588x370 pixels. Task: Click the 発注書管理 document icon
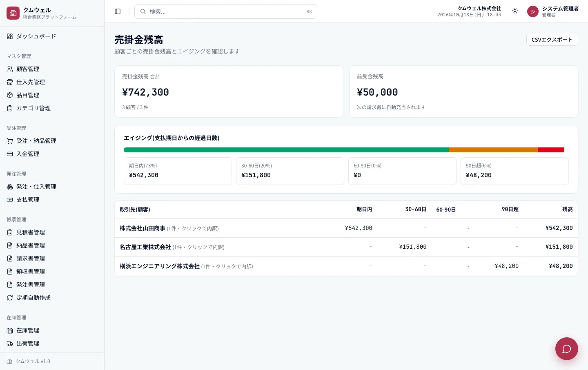point(10,285)
